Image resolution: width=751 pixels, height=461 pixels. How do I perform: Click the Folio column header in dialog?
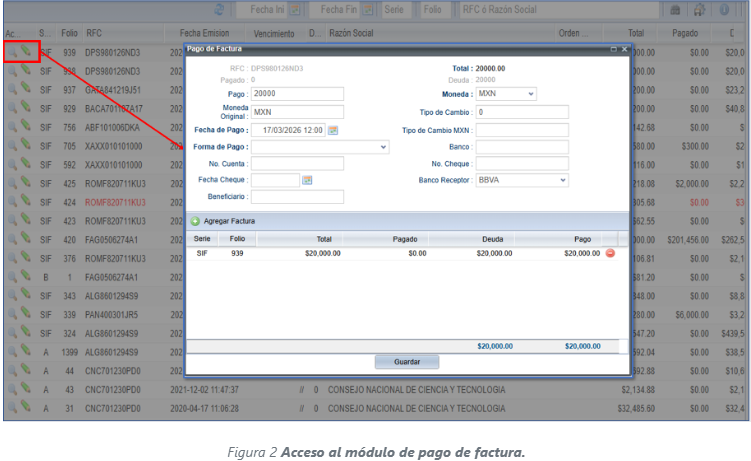point(237,238)
